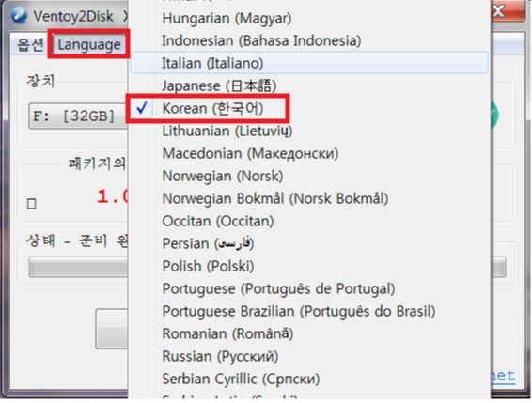
Task: Select Hungarian (Magyar) language
Action: coord(309,18)
